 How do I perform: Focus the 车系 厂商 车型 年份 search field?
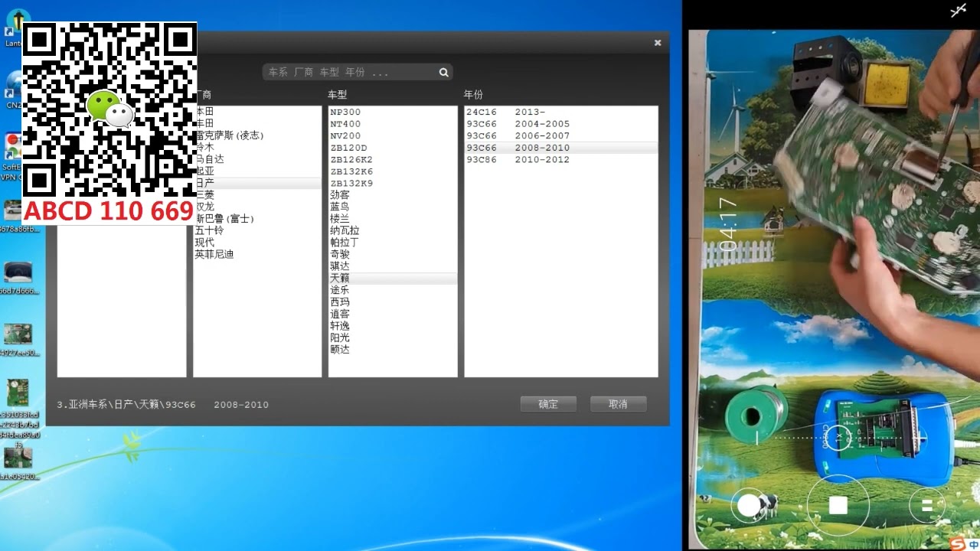coord(357,73)
